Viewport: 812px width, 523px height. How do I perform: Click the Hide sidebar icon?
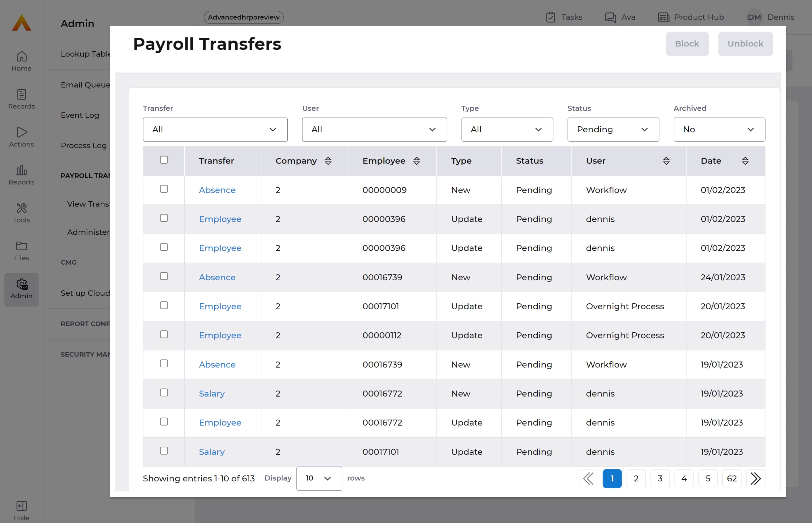point(21,510)
